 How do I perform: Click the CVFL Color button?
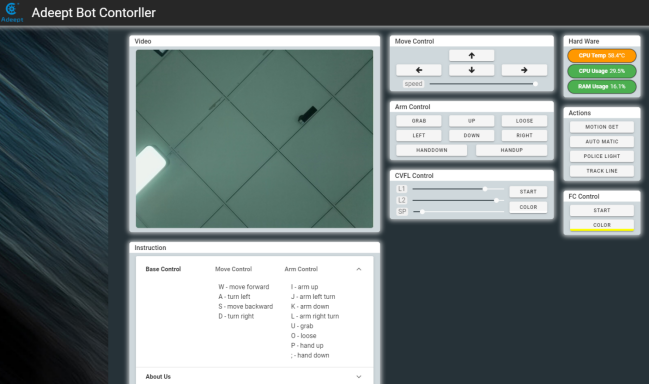pos(528,207)
